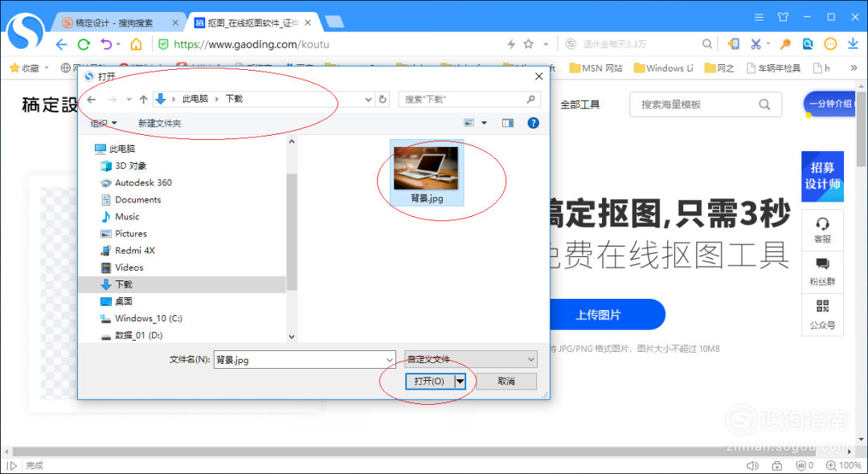This screenshot has height=474, width=868.
Task: Refresh the folder view in Open dialog
Action: pyautogui.click(x=383, y=100)
